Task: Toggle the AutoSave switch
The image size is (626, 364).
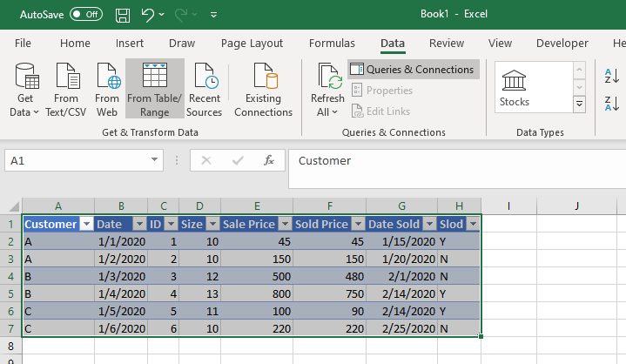Action: pos(85,14)
